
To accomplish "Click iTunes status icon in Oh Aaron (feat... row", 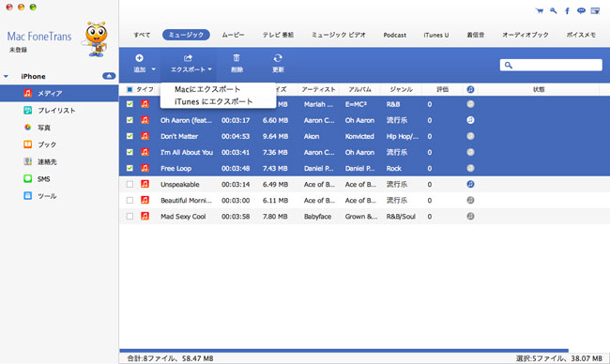I will pos(470,120).
